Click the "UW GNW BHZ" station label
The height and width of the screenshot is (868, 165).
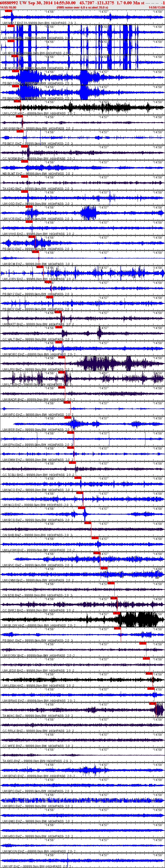13,129
